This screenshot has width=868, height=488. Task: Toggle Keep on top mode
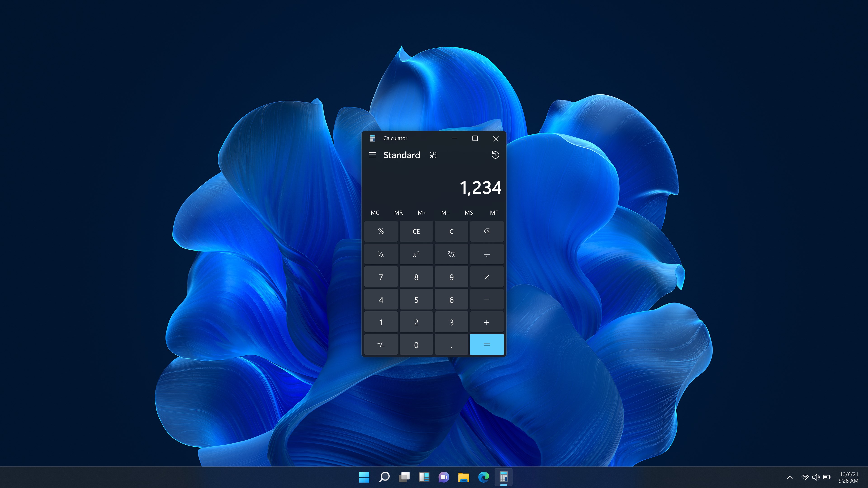click(x=433, y=155)
